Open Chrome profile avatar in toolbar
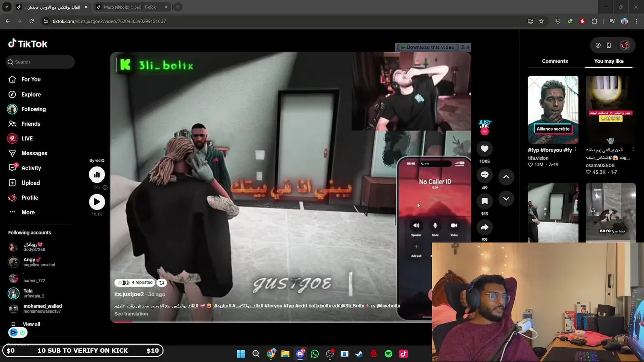The image size is (644, 362). coord(624,21)
